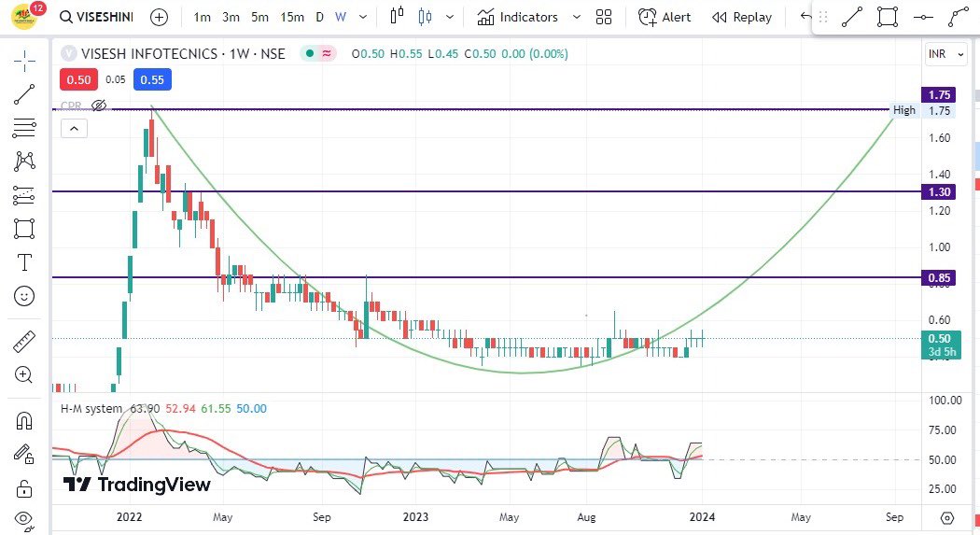Click the 2022 time axis label
The width and height of the screenshot is (980, 535).
coord(130,517)
